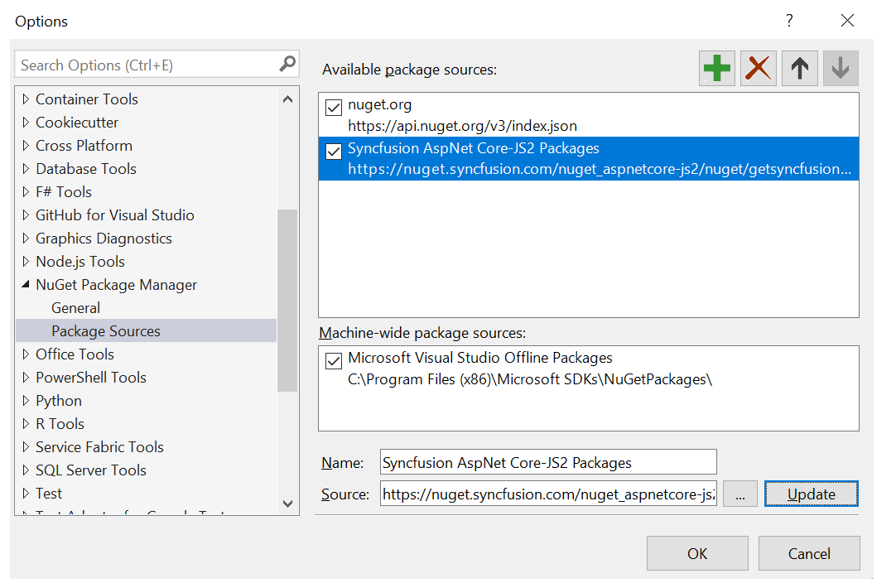Expand the Office Tools arrow
Viewport: 896px width, 588px height.
coord(25,354)
